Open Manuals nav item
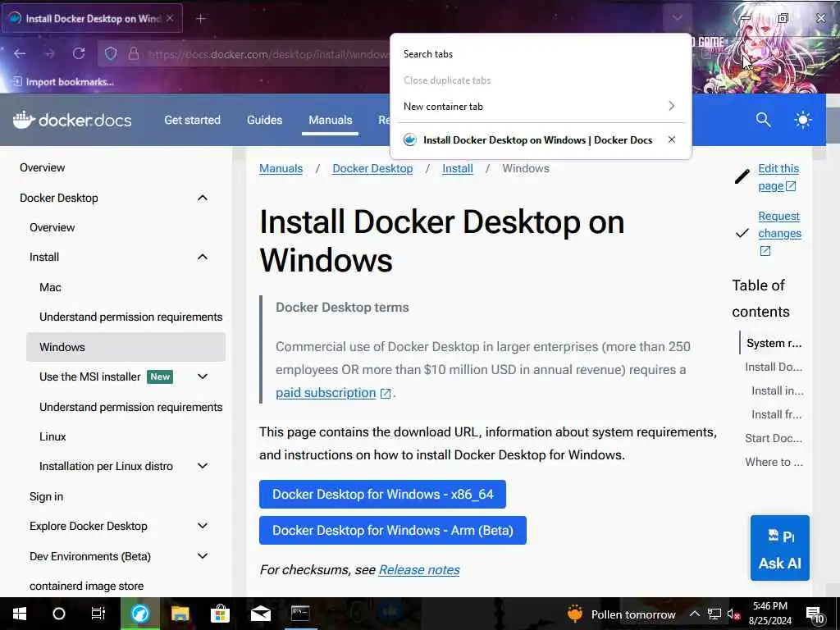This screenshot has height=630, width=840. [x=330, y=120]
